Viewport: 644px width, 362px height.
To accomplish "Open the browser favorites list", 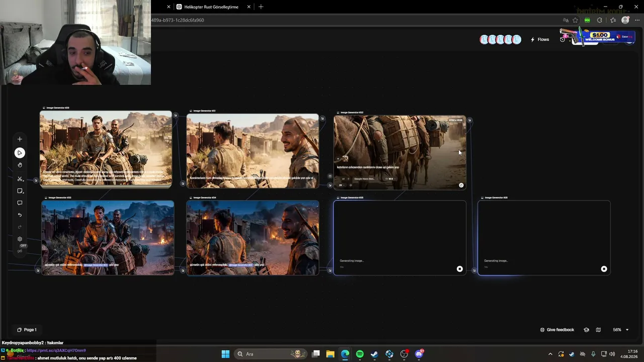I will (613, 20).
